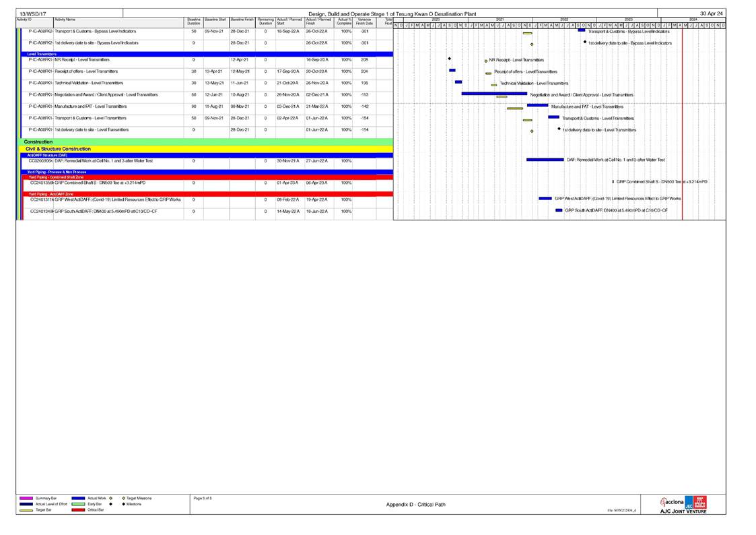Click the Baseline Start column header
This screenshot has height=535, width=756.
(x=215, y=20)
